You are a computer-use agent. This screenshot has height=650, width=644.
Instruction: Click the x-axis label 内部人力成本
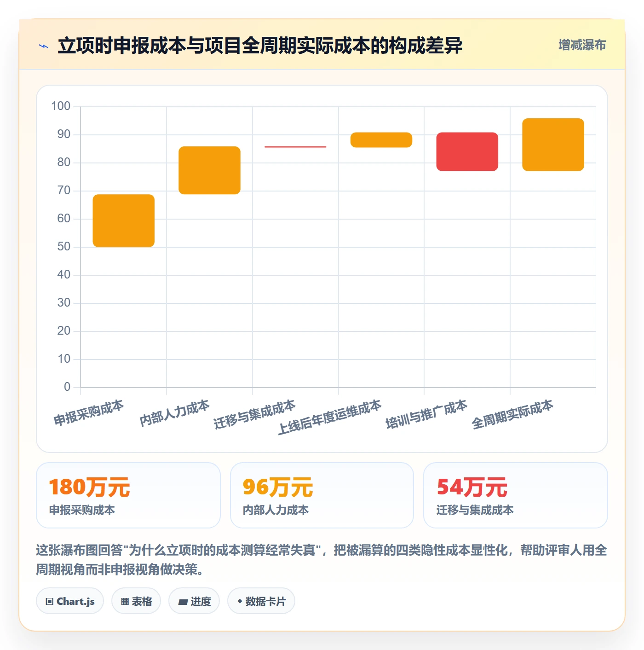click(175, 412)
